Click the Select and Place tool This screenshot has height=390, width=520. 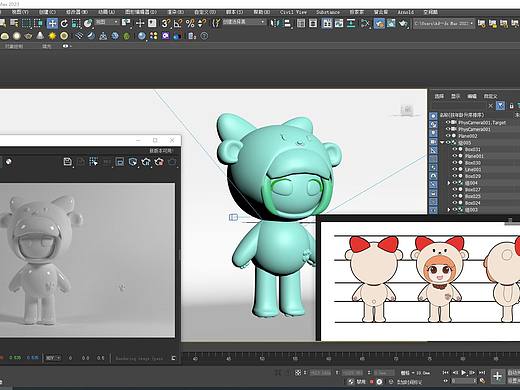point(88,23)
